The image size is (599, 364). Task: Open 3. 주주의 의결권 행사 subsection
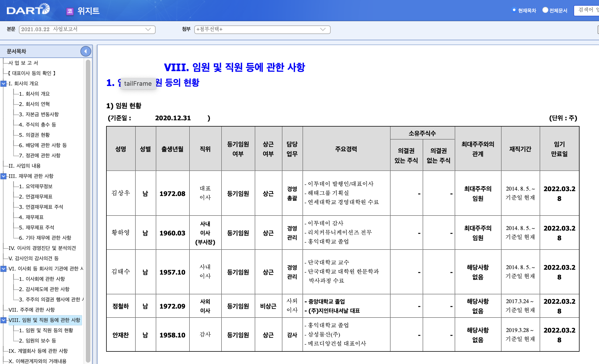coord(51,299)
